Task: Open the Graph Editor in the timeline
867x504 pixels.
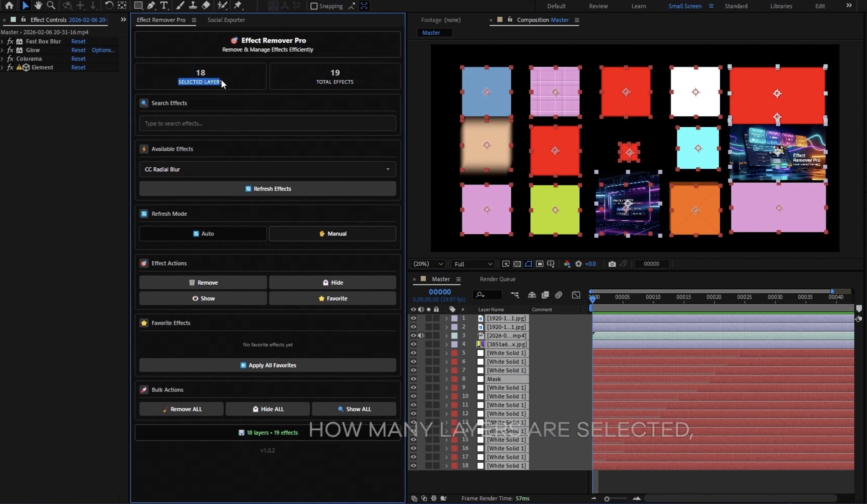Action: (x=576, y=295)
